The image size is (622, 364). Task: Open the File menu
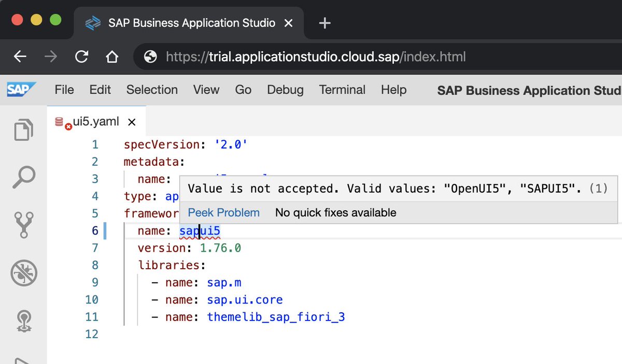pyautogui.click(x=64, y=90)
